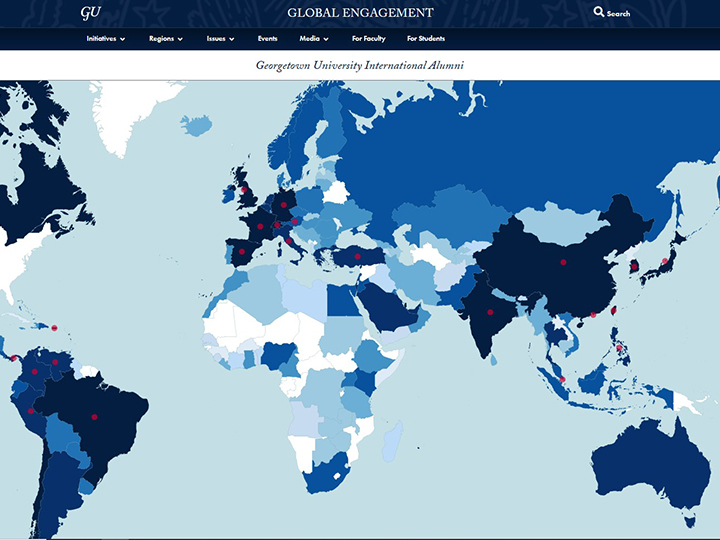
Task: Click Madagascar on the alumni map
Action: point(393,441)
